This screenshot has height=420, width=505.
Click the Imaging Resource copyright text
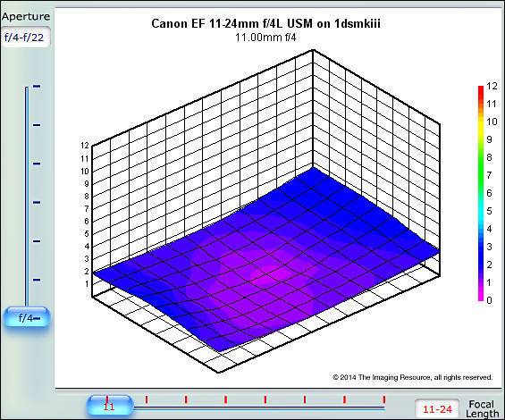click(x=413, y=377)
